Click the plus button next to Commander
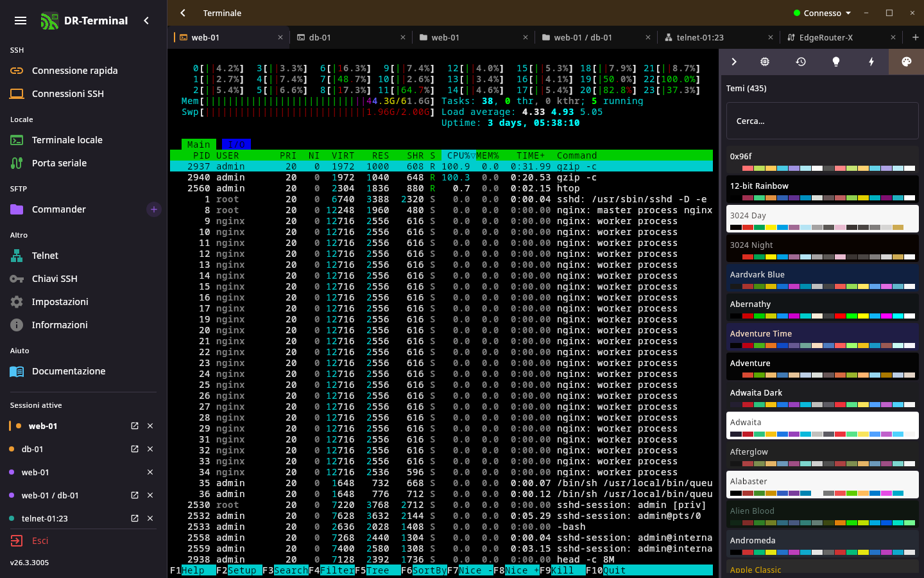Viewport: 924px width, 578px height. [154, 209]
